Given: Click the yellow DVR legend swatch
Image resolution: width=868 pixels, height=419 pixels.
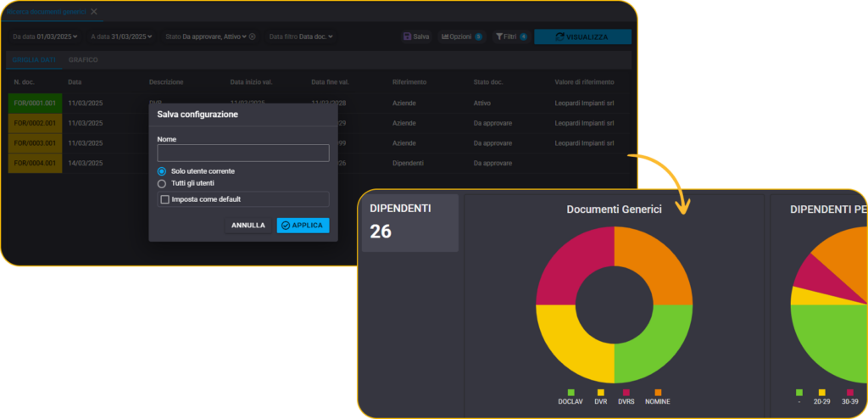Looking at the screenshot, I should coord(601,392).
